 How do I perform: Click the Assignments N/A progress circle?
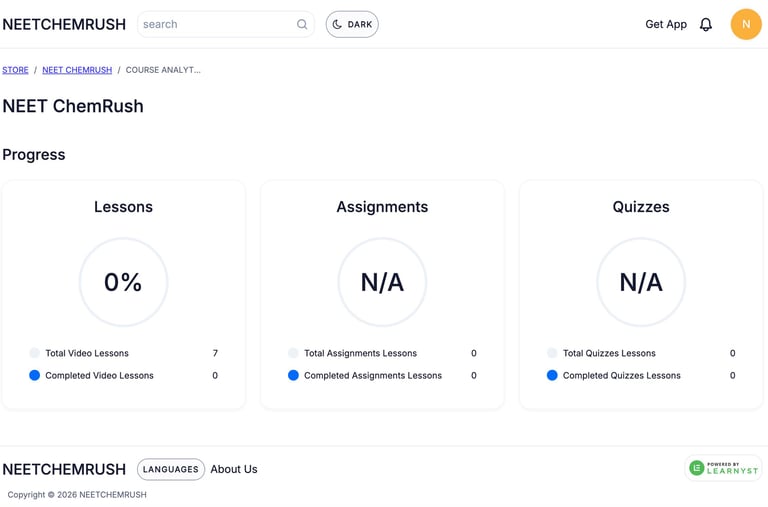point(382,282)
